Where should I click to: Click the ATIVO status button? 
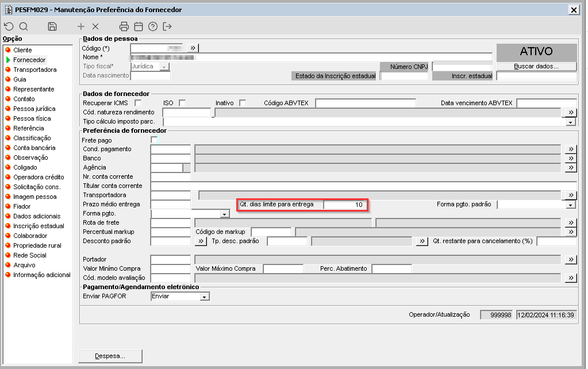536,51
